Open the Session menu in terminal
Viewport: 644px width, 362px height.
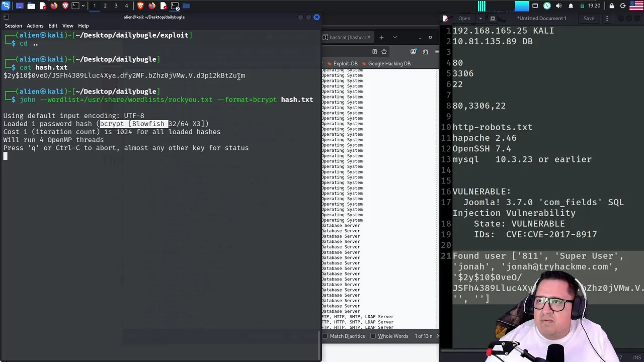(x=14, y=26)
